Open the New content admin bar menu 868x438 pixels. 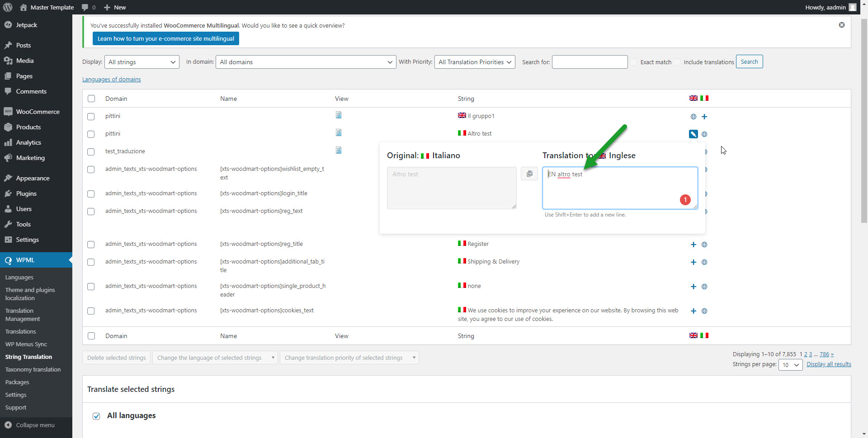pos(115,7)
